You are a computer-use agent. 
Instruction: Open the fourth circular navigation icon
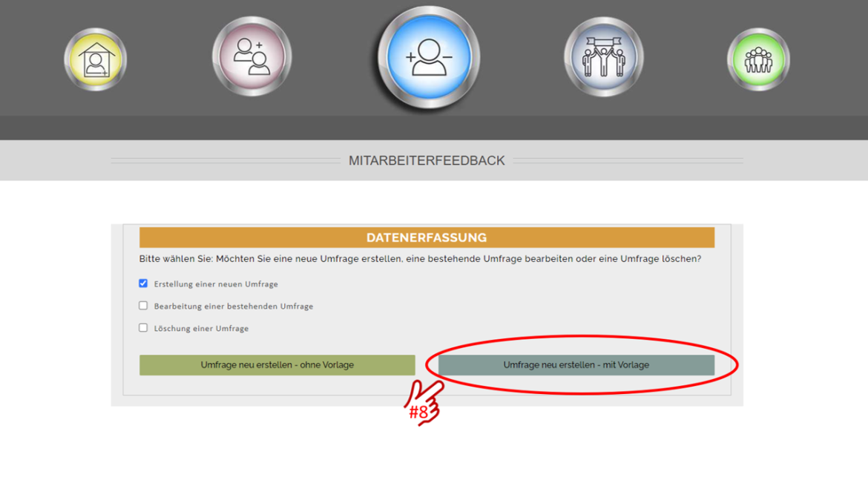pyautogui.click(x=603, y=56)
